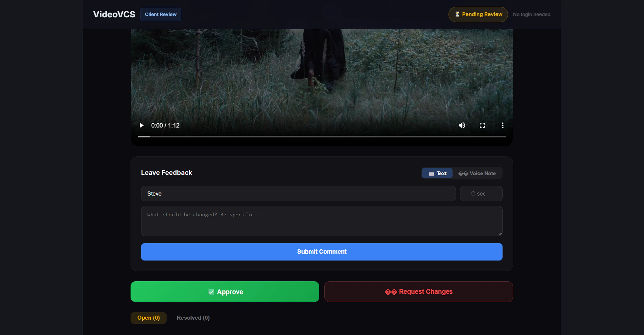Submit the comment
644x335 pixels.
[x=321, y=252]
